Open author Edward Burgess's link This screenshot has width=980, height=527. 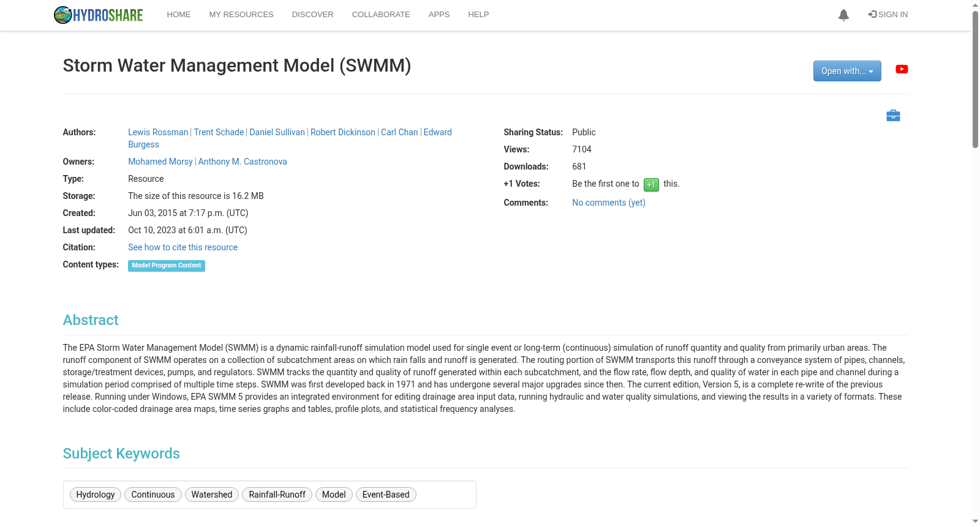tap(437, 132)
